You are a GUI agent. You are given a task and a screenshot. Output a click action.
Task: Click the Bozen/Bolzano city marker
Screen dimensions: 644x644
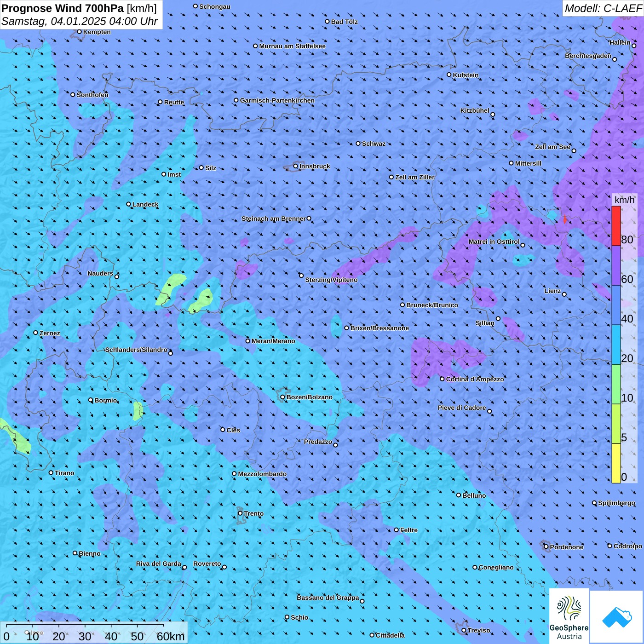(282, 397)
